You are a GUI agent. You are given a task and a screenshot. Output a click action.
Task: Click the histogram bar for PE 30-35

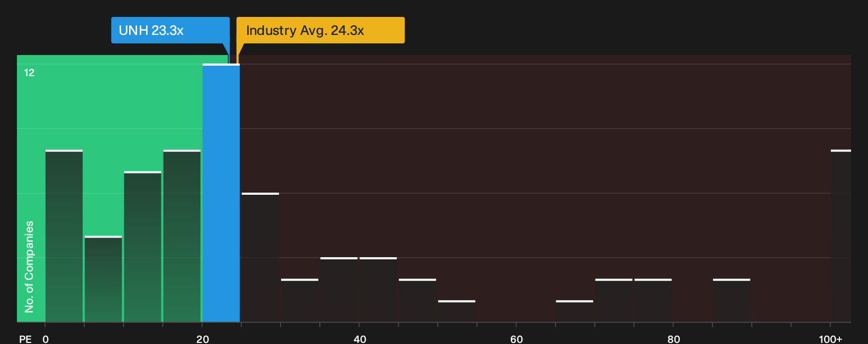point(300,301)
